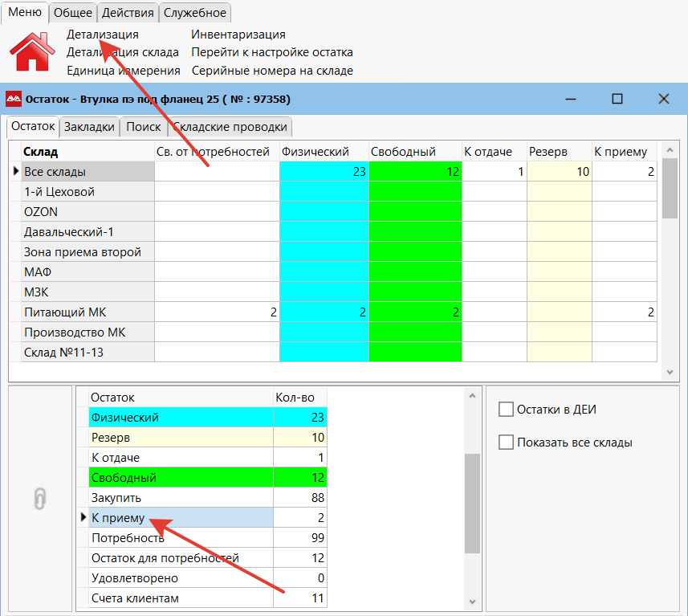Open the Складские проводки tab
Screen dimensions: 688x616
(230, 127)
